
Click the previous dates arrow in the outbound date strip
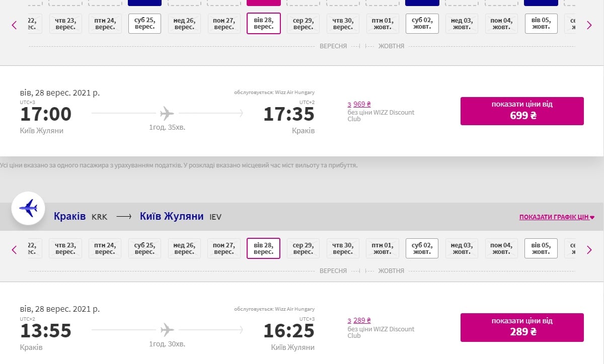(x=14, y=25)
